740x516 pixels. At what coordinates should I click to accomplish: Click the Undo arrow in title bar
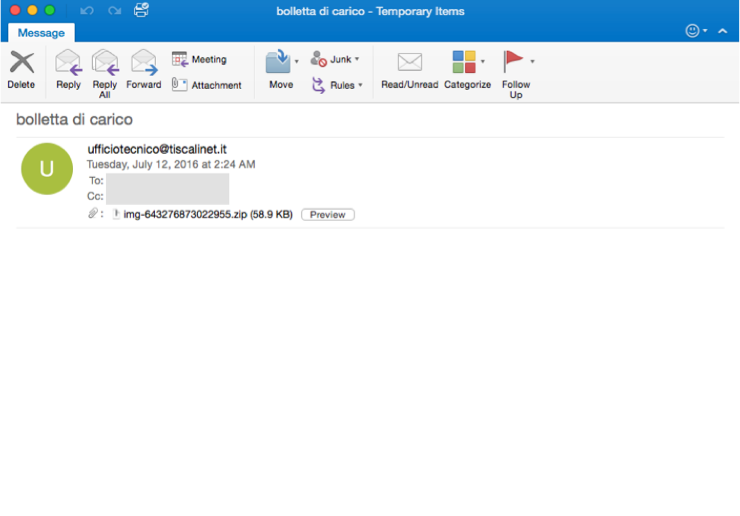(86, 11)
